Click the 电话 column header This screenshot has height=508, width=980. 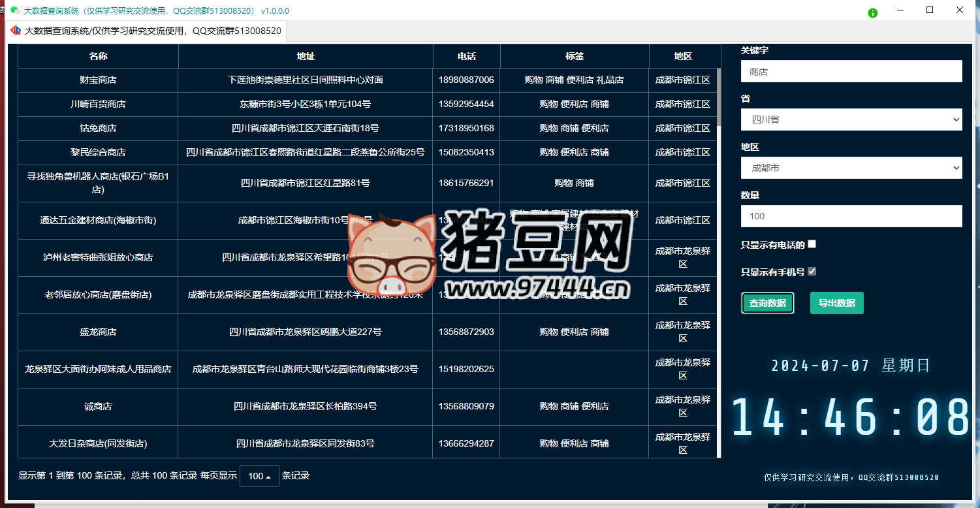click(x=466, y=56)
